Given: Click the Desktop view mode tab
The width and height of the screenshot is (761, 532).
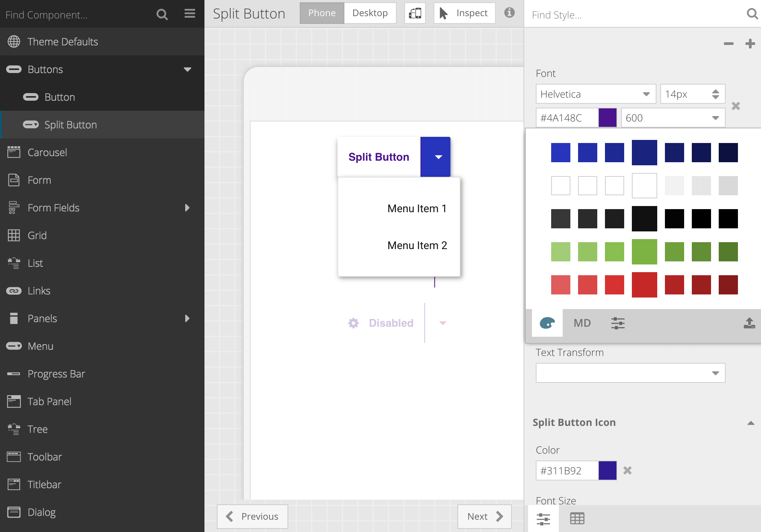Looking at the screenshot, I should 368,13.
